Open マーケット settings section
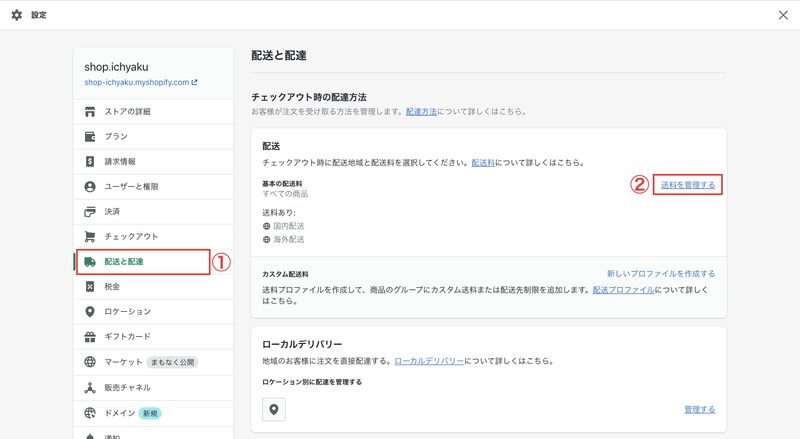 [154, 362]
